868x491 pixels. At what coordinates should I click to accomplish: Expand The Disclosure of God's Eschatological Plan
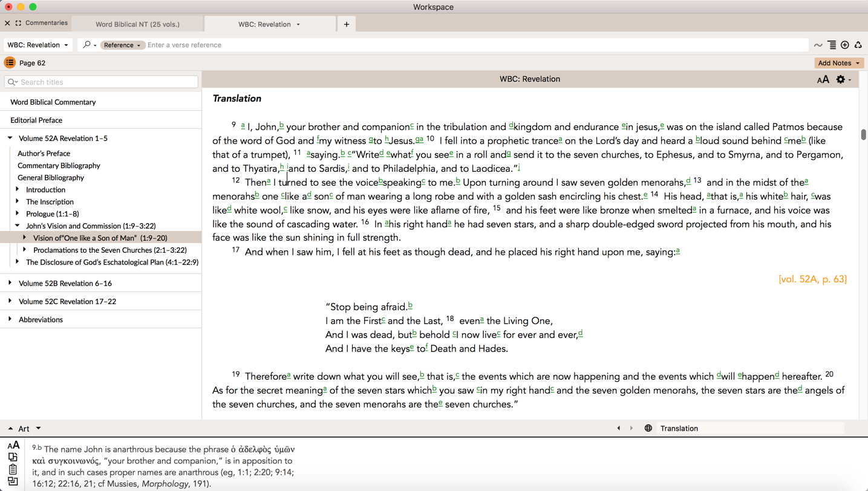pos(18,262)
